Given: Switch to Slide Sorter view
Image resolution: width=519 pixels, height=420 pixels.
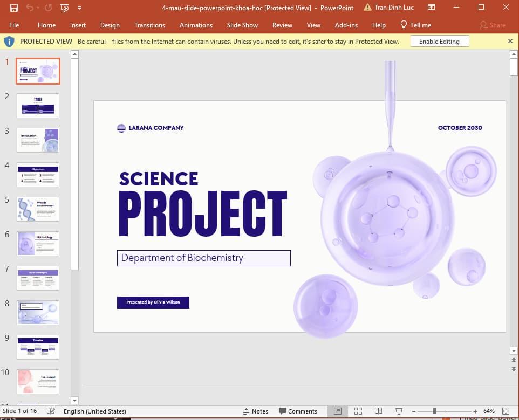Looking at the screenshot, I should point(358,411).
